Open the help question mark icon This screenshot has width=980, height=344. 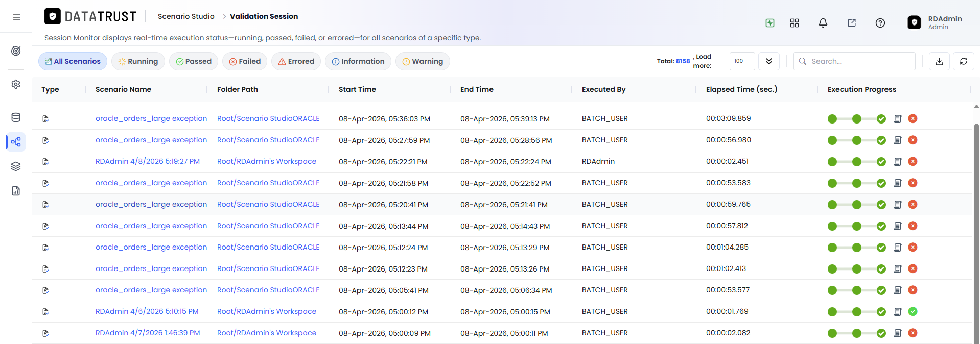[x=880, y=23]
